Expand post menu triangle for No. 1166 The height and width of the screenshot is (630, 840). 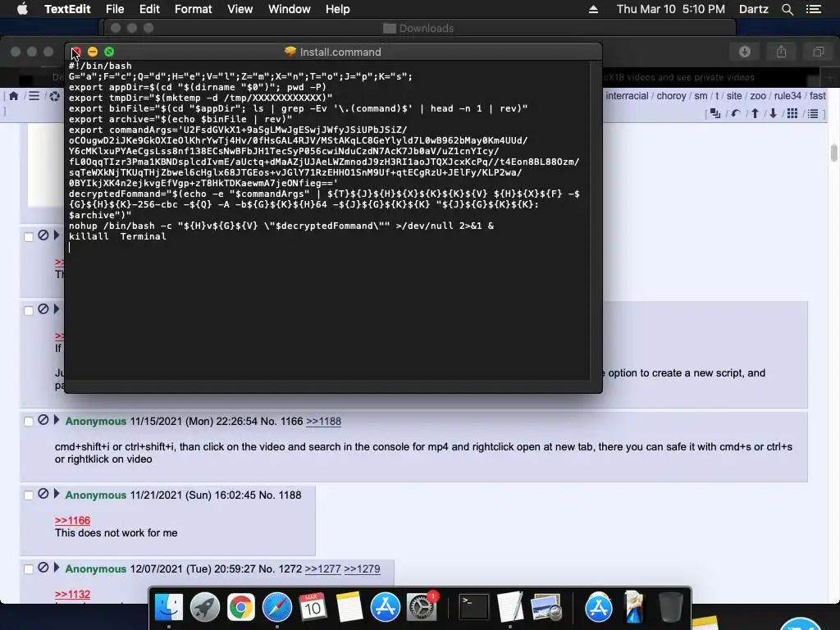pyautogui.click(x=57, y=420)
